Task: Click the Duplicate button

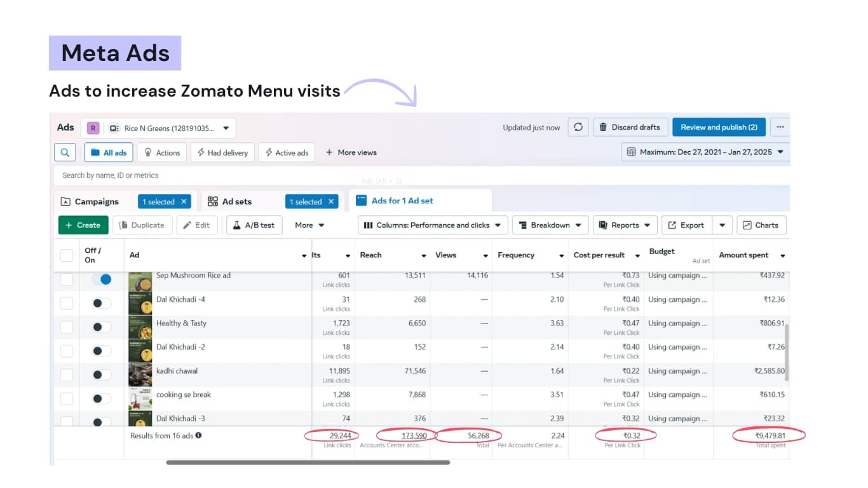Action: tap(142, 225)
